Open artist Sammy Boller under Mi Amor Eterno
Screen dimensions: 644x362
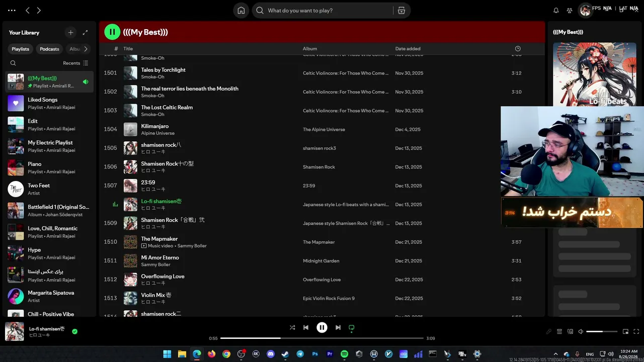click(x=156, y=264)
